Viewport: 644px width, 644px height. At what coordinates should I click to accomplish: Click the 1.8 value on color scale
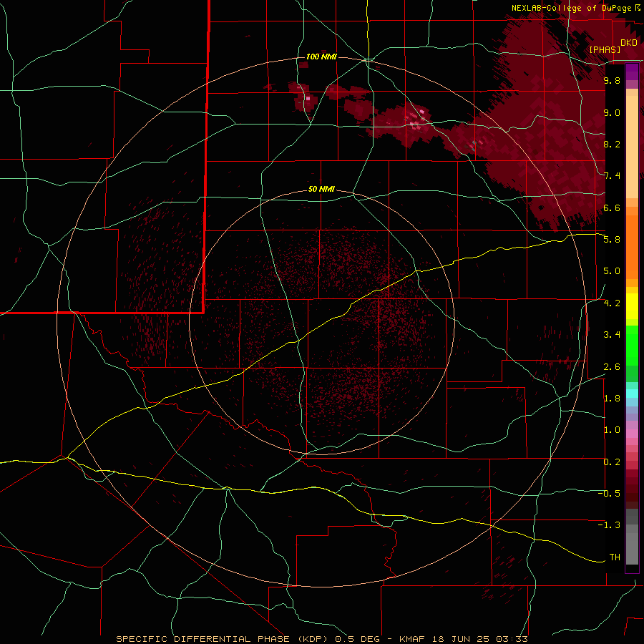point(612,399)
